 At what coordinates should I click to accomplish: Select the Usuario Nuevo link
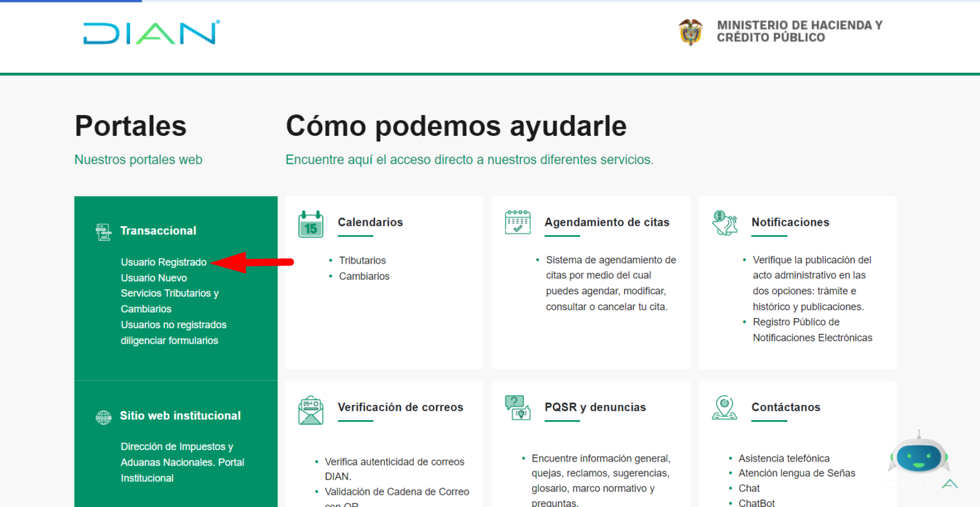click(x=154, y=278)
